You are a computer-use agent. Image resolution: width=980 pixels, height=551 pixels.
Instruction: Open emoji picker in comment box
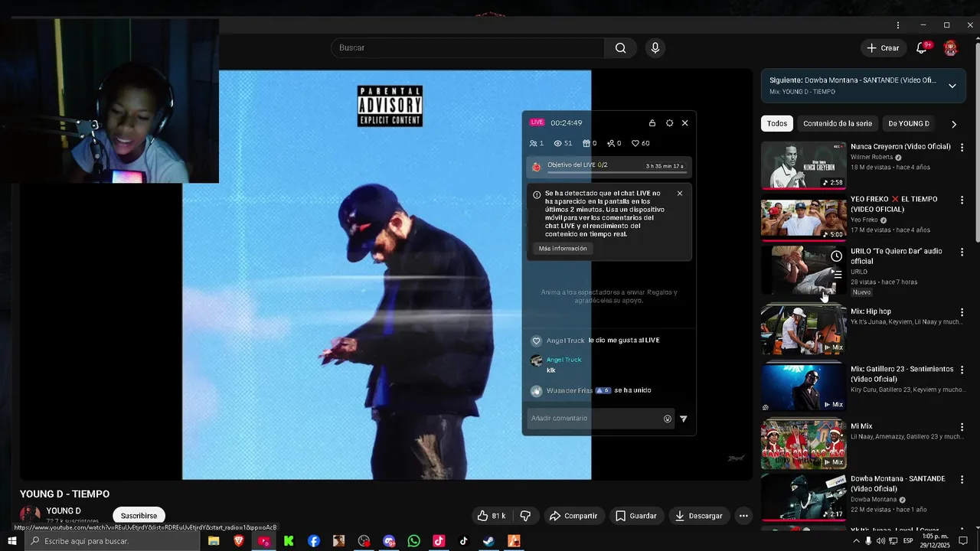[x=668, y=419]
